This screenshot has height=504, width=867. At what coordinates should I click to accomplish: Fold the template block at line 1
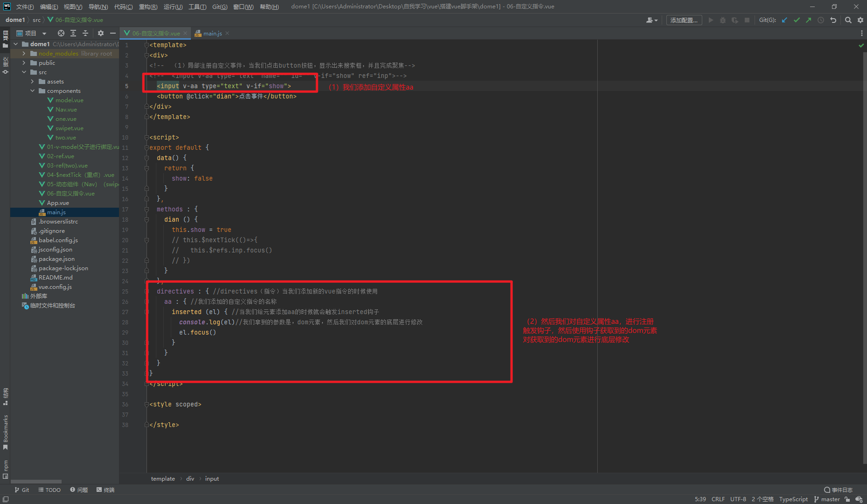147,45
